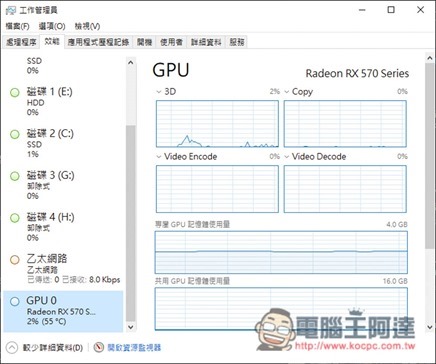Open the Video Decode engine dropdown
Viewport: 436px width, 364px height.
pos(286,157)
